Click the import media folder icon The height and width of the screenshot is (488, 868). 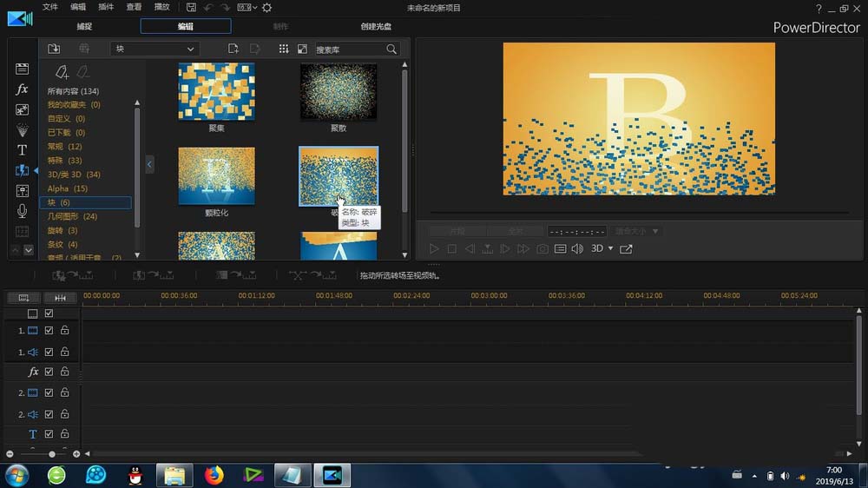(x=54, y=49)
